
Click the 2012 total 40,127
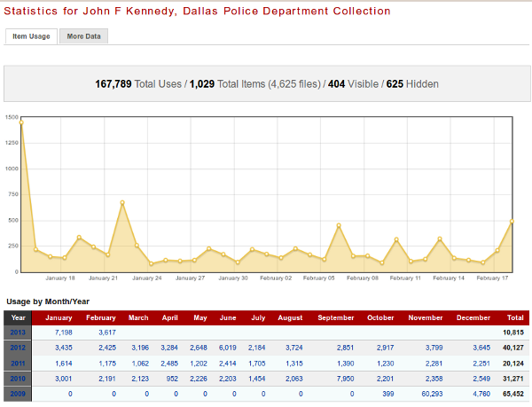pos(513,348)
